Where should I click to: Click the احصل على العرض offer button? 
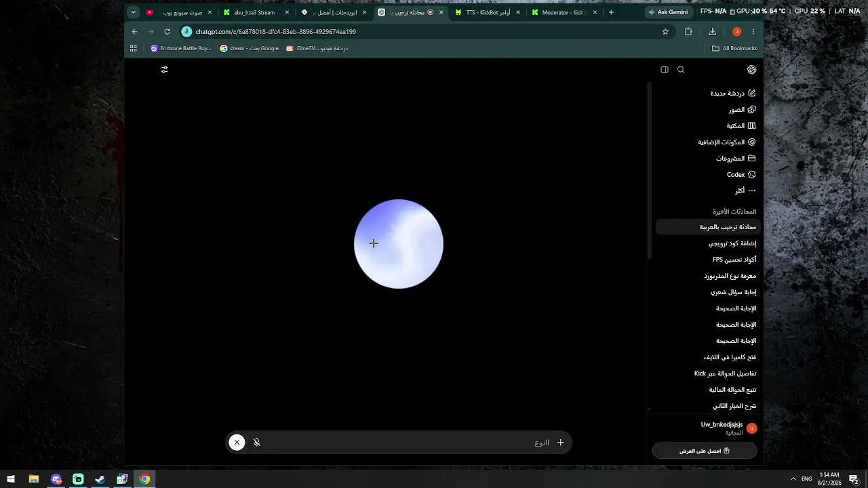pos(705,451)
